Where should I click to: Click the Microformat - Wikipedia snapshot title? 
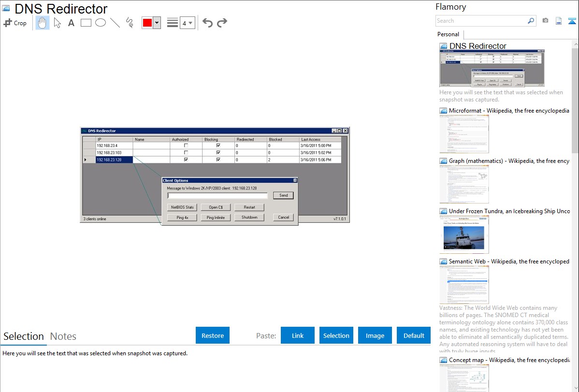pyautogui.click(x=509, y=111)
